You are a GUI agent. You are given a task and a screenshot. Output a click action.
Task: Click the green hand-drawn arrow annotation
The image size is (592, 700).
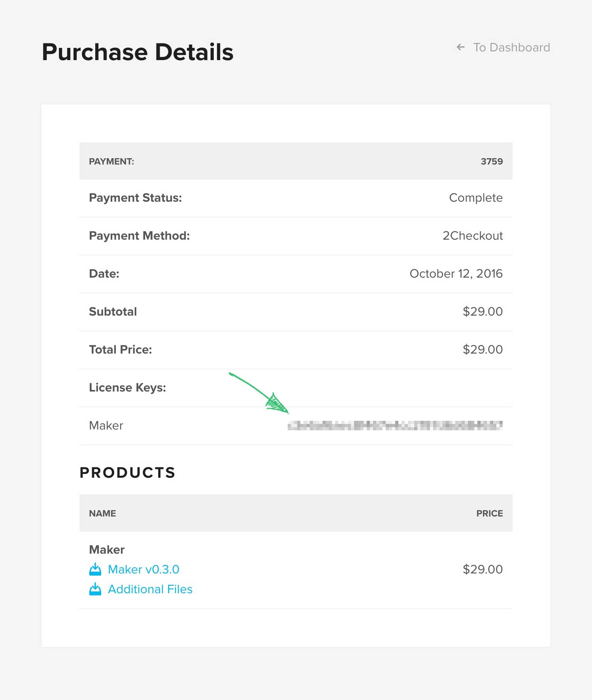pyautogui.click(x=259, y=393)
